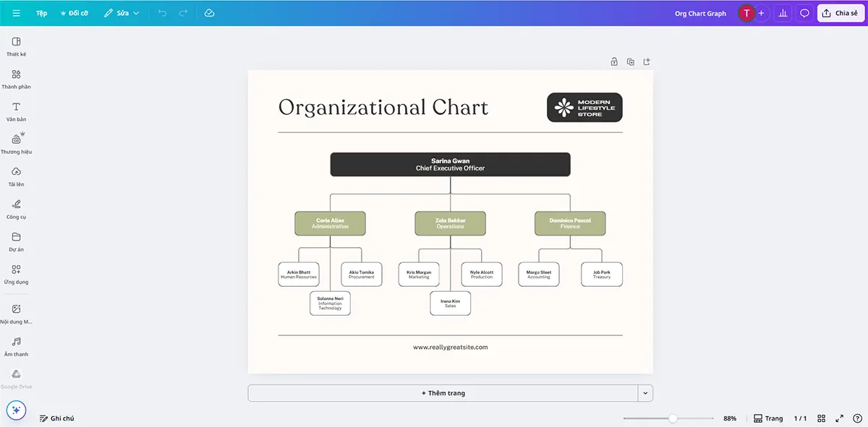Undo the last action

point(162,13)
